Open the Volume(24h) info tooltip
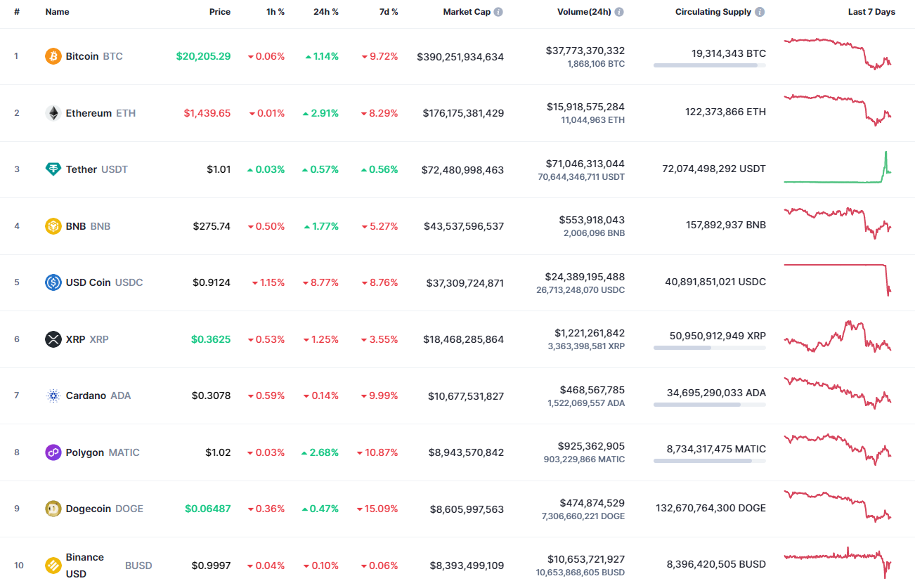The width and height of the screenshot is (915, 588). coord(618,11)
